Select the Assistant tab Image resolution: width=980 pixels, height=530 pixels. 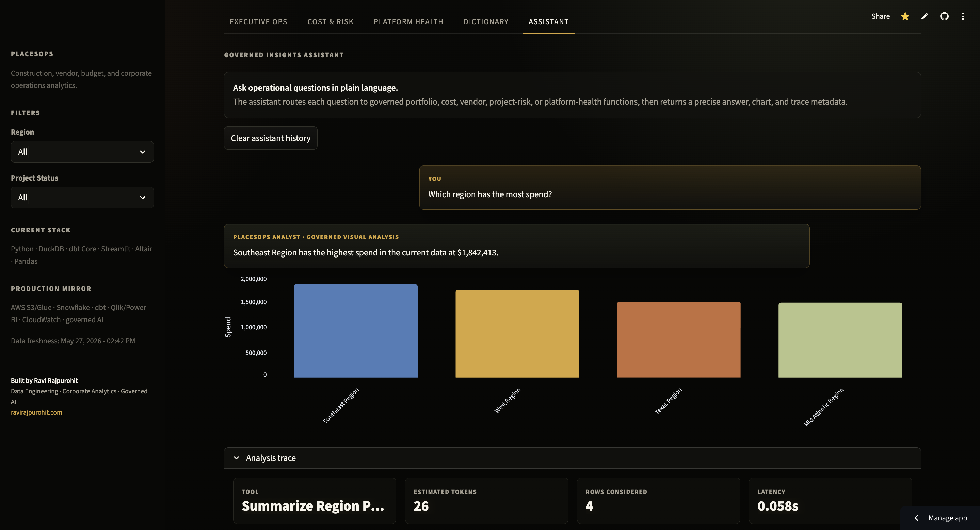pyautogui.click(x=548, y=22)
